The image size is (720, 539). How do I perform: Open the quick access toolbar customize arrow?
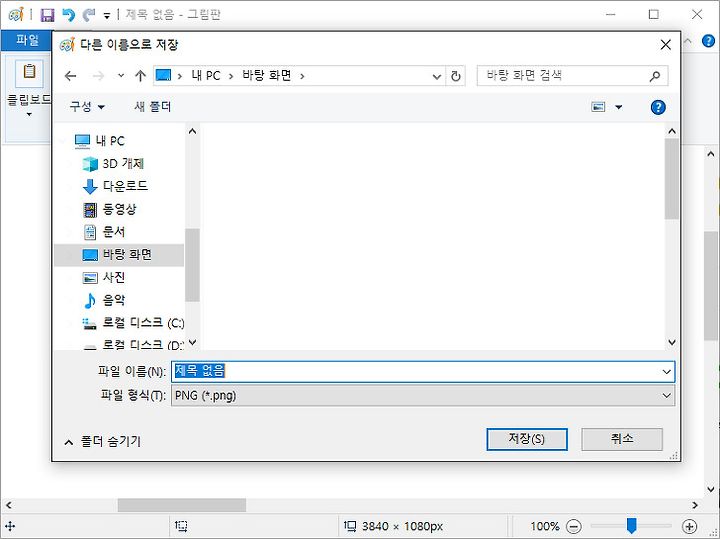click(107, 16)
